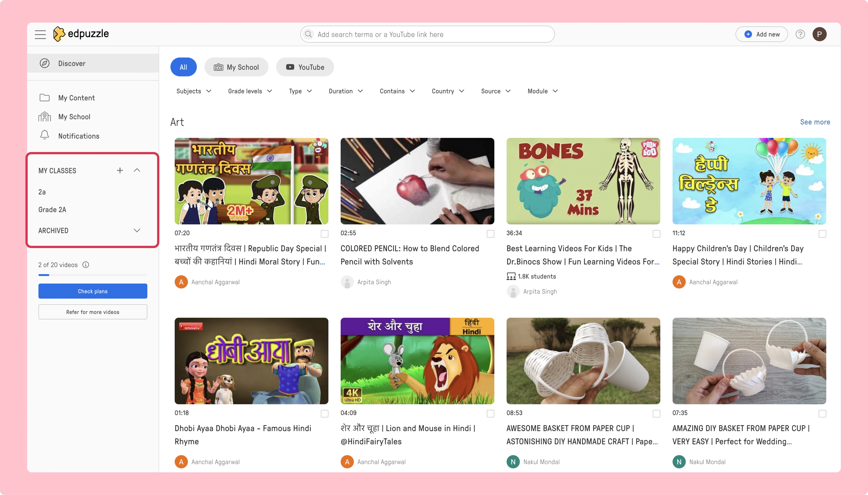Viewport: 868px width, 495px height.
Task: Click the videos usage progress bar
Action: click(93, 275)
